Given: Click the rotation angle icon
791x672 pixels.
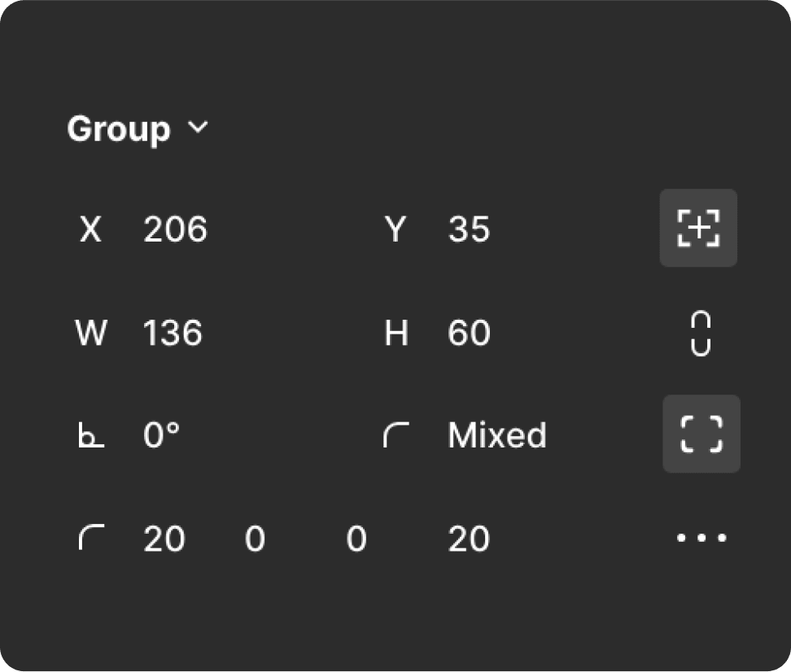Looking at the screenshot, I should coord(91,435).
